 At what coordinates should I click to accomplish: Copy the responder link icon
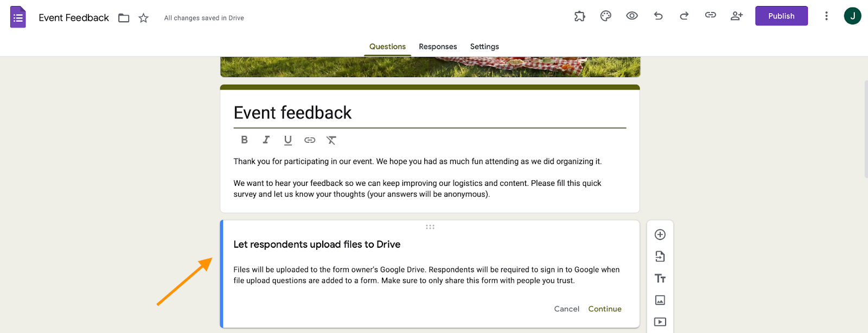[710, 15]
